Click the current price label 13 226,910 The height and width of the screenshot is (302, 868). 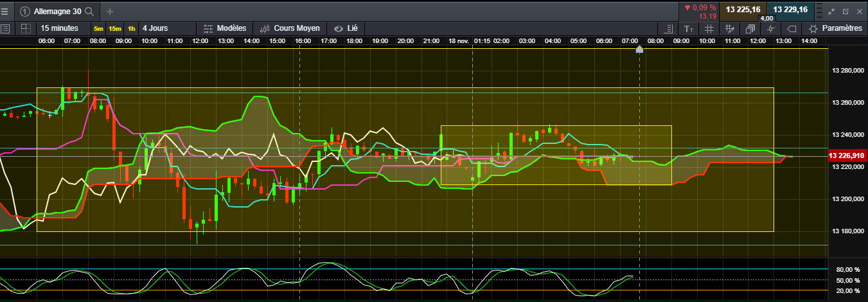point(847,155)
